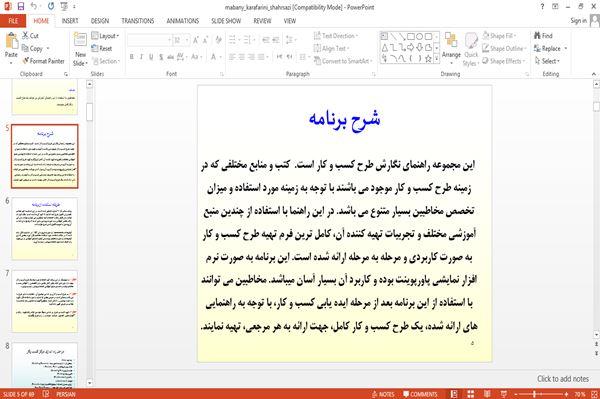Apply Bold formatting
This screenshot has width=600, height=399.
(132, 57)
